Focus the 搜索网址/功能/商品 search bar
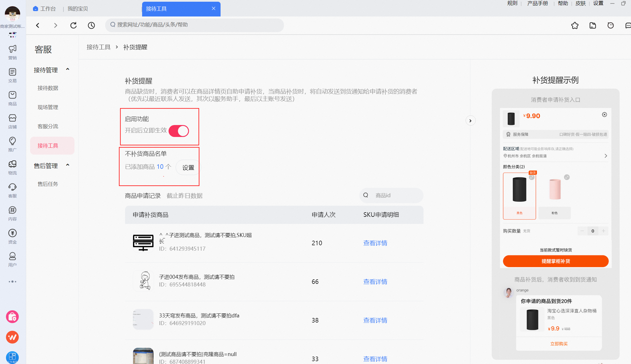 tap(194, 25)
